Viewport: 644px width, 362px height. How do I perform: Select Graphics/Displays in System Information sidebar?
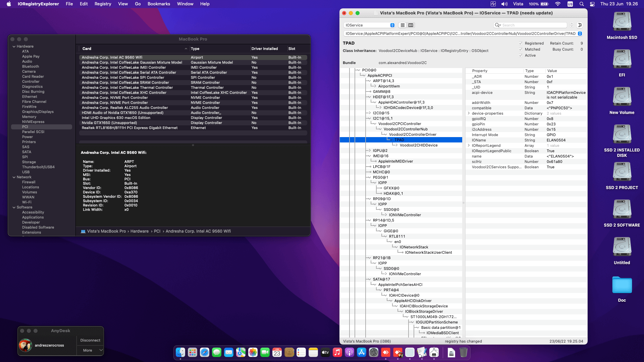pos(38,112)
